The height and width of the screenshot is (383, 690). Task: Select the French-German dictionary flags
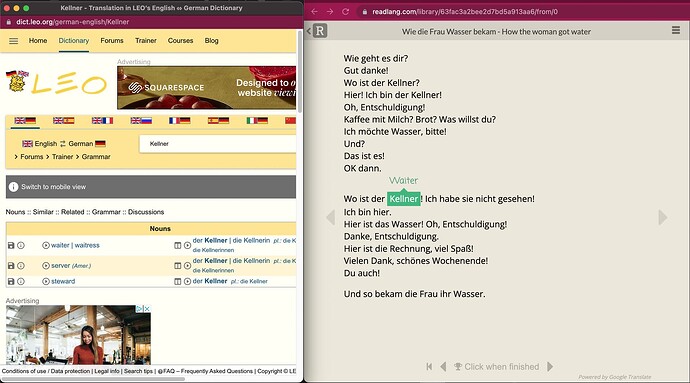pyautogui.click(x=180, y=120)
